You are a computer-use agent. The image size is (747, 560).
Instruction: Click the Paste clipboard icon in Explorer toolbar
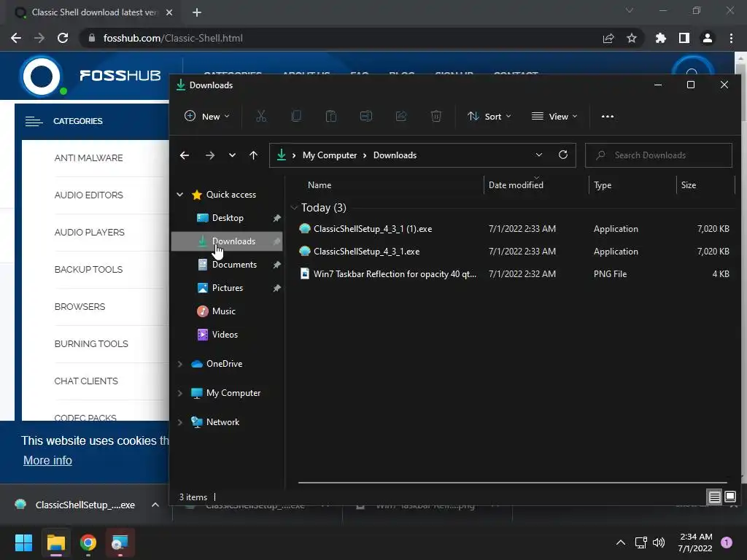[x=331, y=116]
